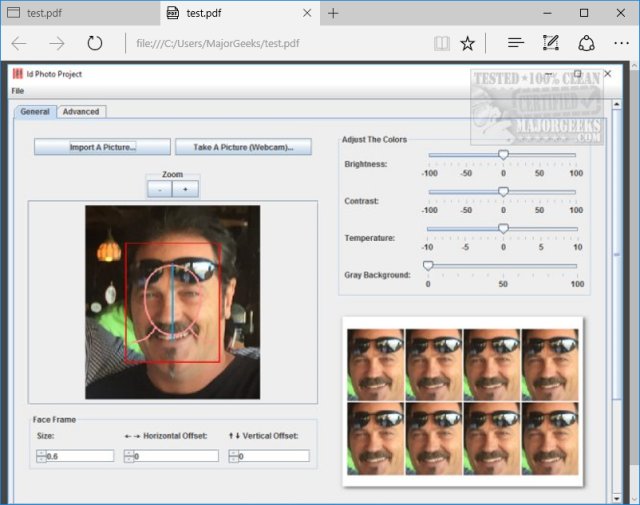Open the File menu
This screenshot has height=505, width=640.
pyautogui.click(x=18, y=91)
